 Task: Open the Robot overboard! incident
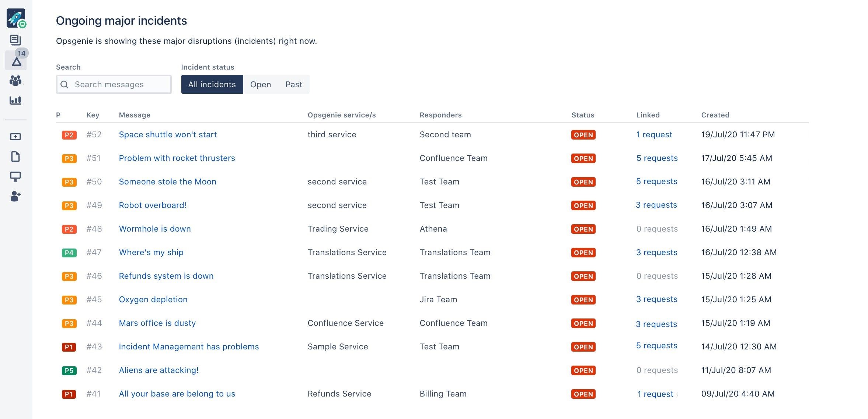(153, 205)
